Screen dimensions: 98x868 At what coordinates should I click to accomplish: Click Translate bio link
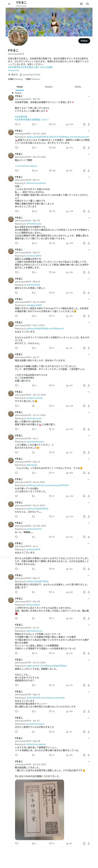click(14, 70)
